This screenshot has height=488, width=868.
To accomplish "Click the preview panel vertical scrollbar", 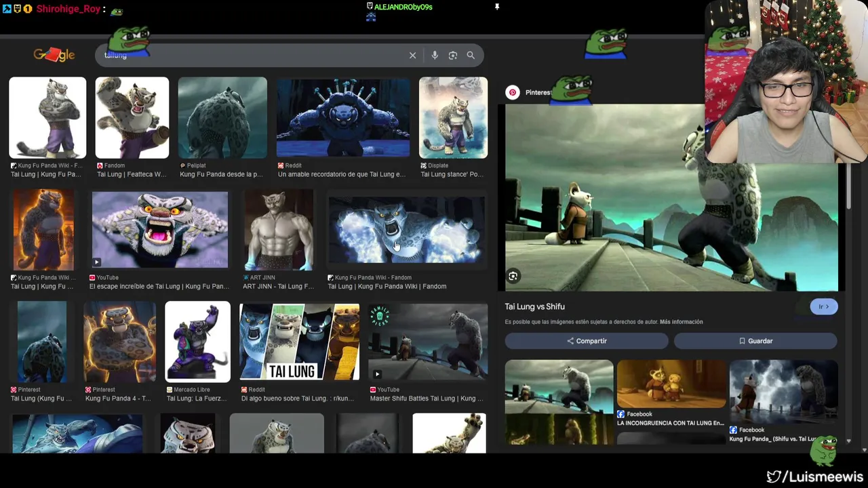I will coord(848,186).
